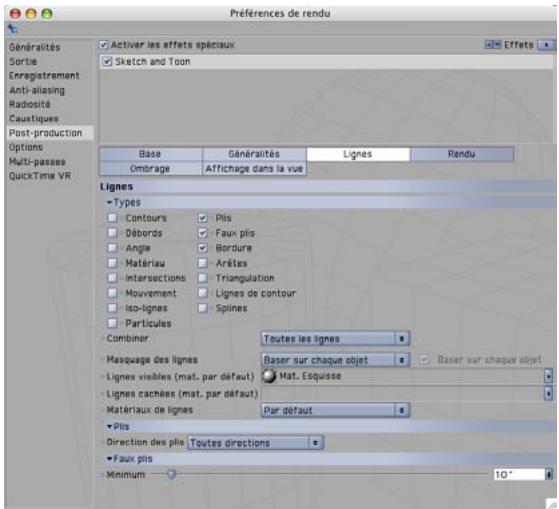Open Radiosité settings in sidebar

click(x=30, y=104)
